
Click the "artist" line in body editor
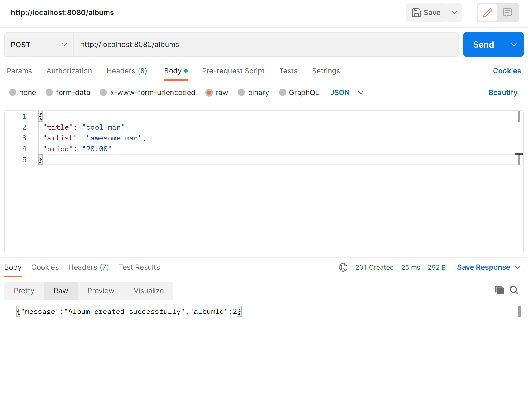tap(95, 138)
